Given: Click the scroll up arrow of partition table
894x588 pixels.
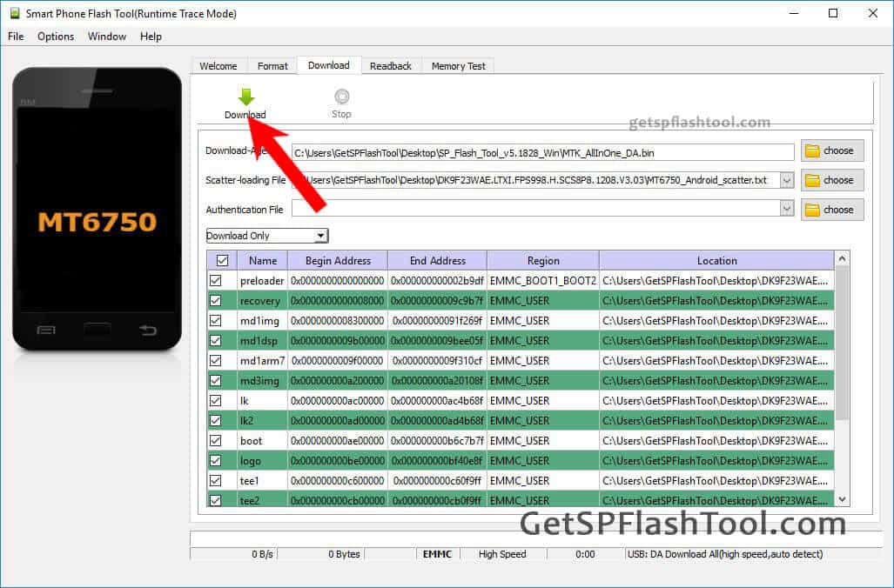Looking at the screenshot, I should point(842,258).
